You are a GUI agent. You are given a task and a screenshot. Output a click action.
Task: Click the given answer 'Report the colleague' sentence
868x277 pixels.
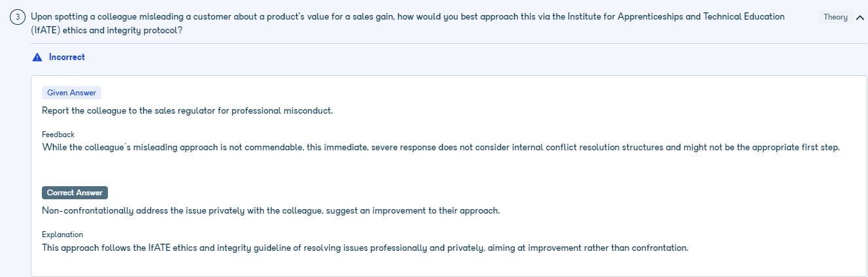[188, 110]
